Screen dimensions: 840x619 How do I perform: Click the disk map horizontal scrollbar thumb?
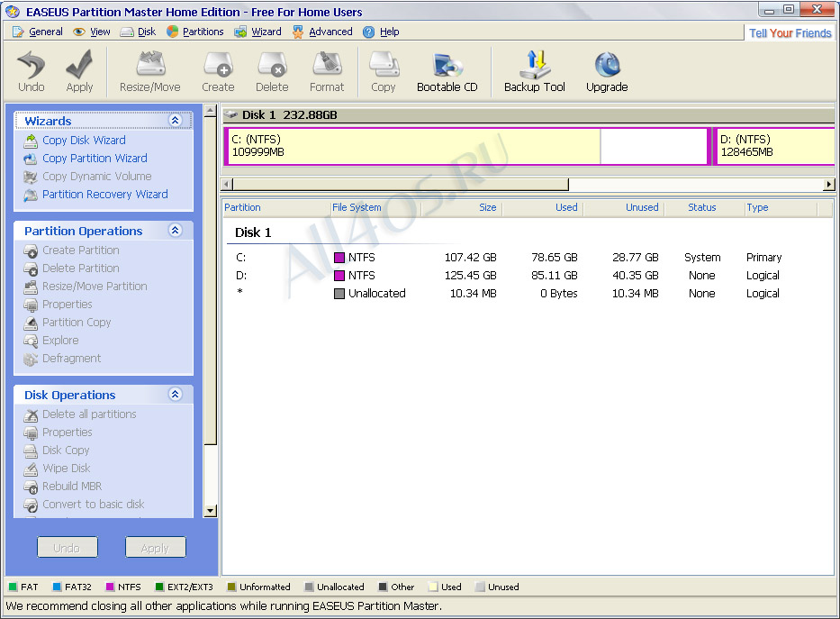[x=401, y=185]
